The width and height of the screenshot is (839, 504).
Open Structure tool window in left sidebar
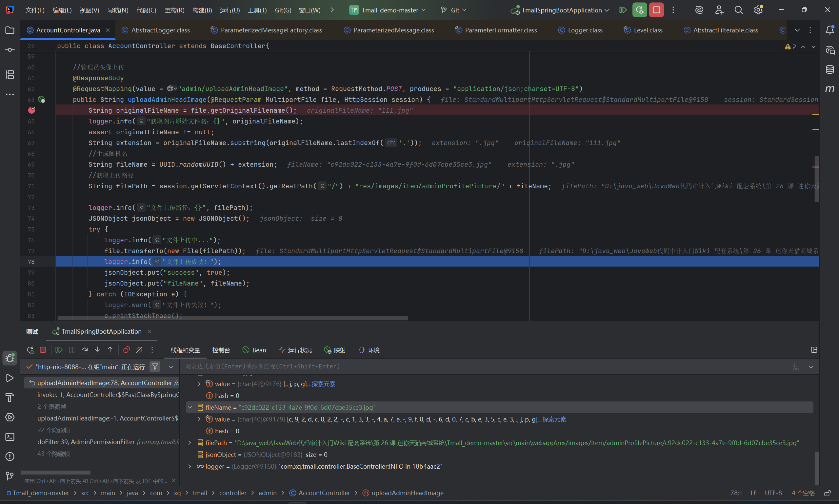click(10, 74)
